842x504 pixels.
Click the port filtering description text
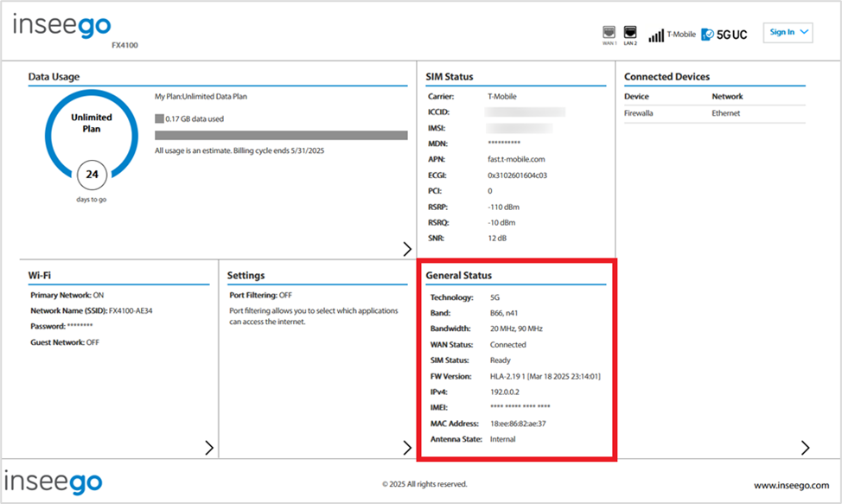(x=314, y=316)
